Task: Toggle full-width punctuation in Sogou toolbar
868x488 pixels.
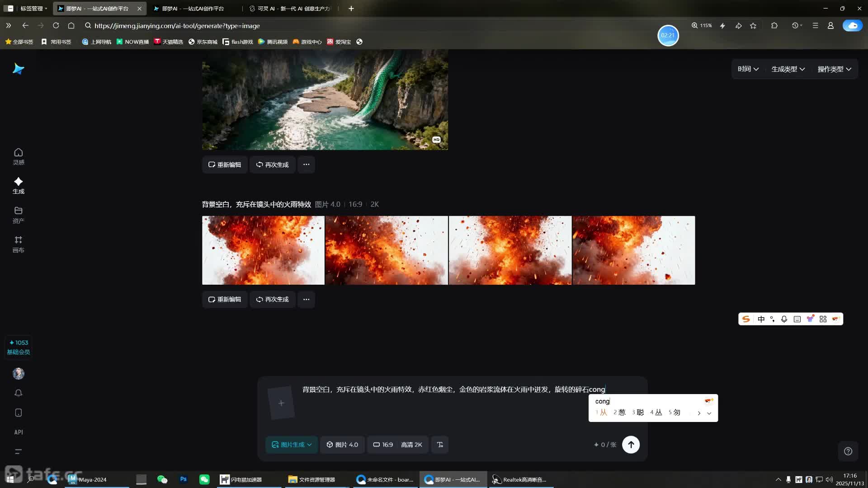Action: coord(773,319)
